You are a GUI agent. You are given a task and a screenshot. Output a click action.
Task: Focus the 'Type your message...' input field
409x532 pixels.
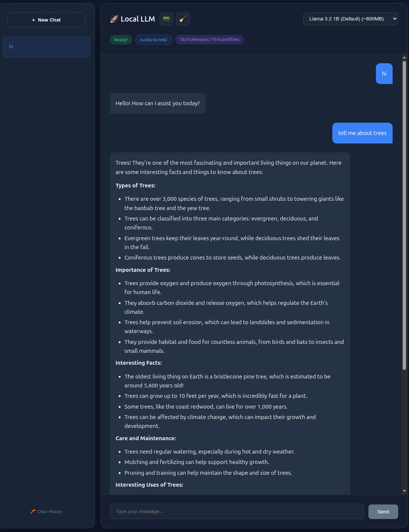(236, 512)
